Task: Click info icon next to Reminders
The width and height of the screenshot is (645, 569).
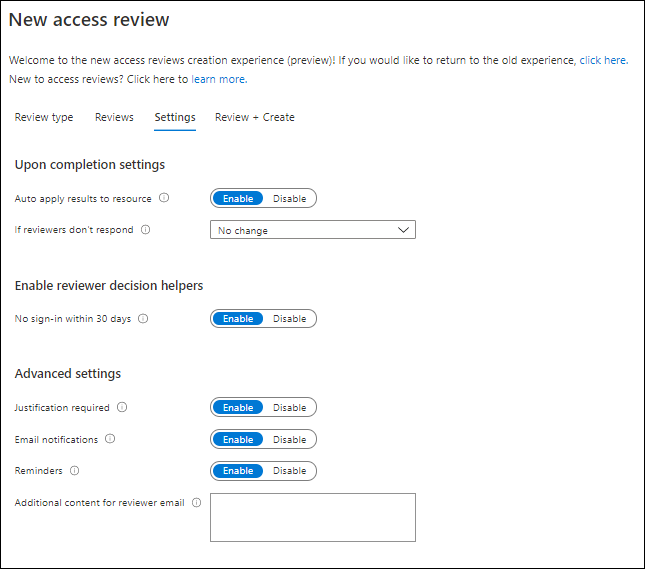Action: [74, 471]
